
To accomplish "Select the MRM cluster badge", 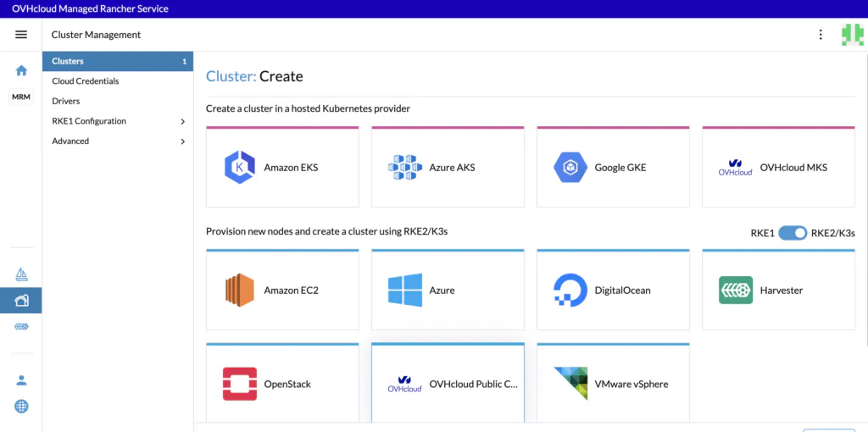I will [21, 97].
